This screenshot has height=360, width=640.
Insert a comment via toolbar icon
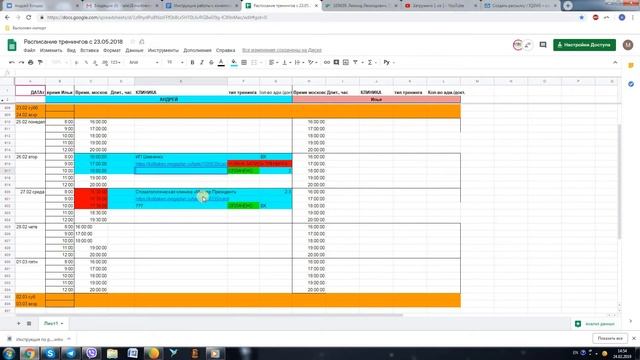[336, 62]
